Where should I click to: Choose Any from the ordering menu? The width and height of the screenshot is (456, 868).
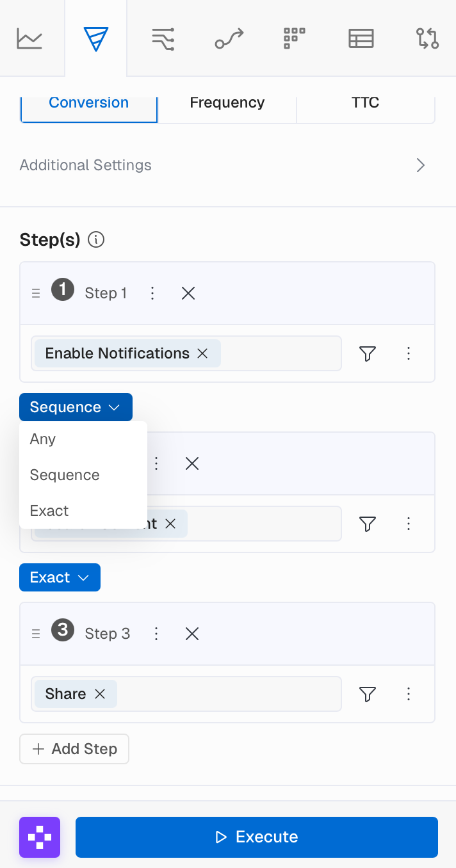(43, 439)
